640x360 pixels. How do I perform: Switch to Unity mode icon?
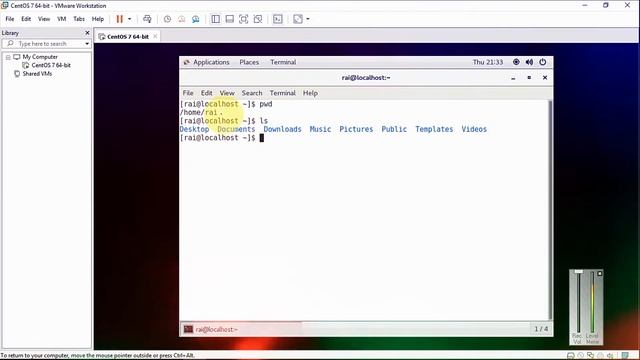point(258,19)
